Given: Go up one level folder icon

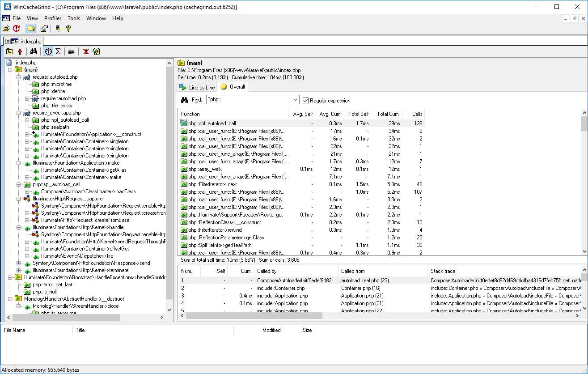Looking at the screenshot, I should 9,51.
